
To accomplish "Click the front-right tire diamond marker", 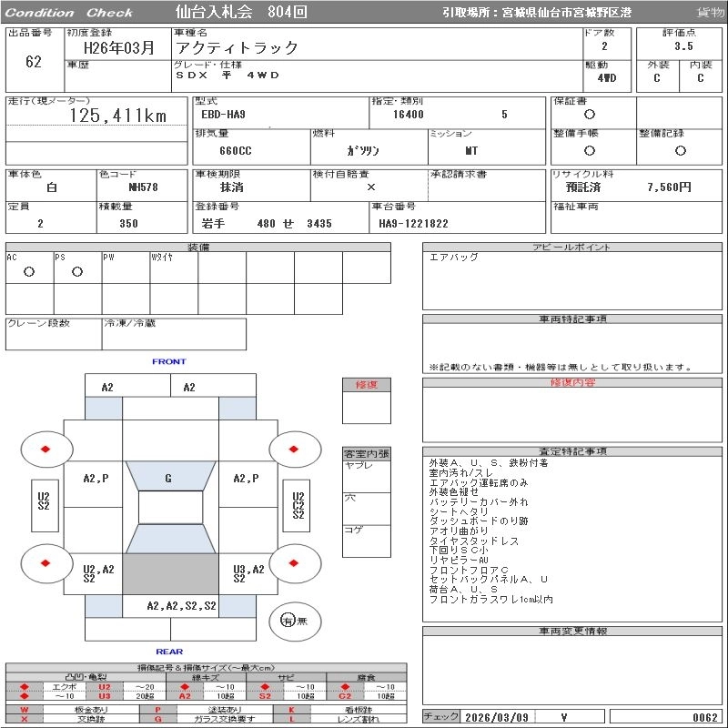I will tap(295, 450).
